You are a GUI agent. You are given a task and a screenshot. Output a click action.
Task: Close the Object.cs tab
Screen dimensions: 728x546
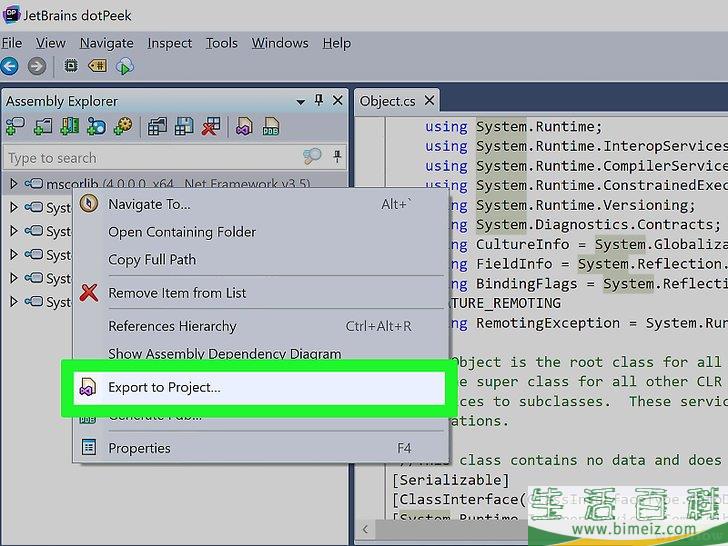429,100
